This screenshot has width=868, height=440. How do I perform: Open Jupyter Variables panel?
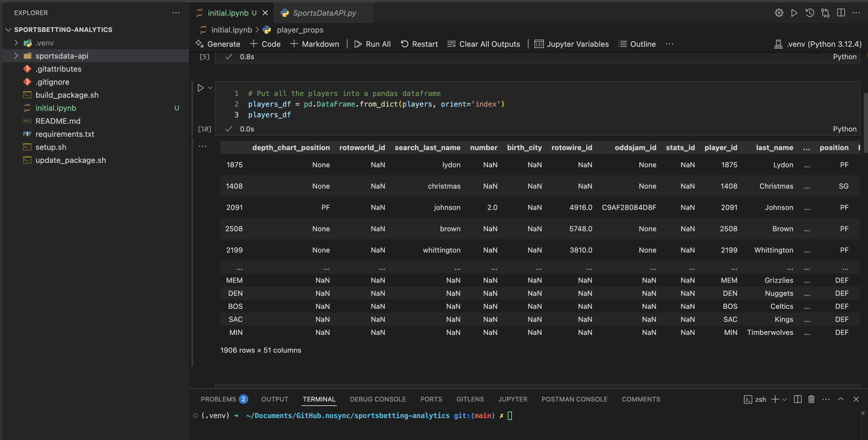pos(571,44)
